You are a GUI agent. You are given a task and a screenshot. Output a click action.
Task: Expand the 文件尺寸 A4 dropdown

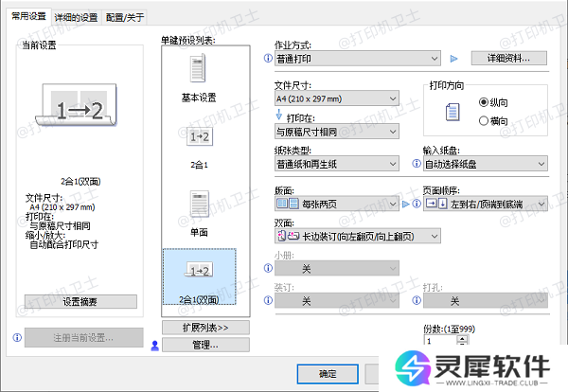point(337,98)
